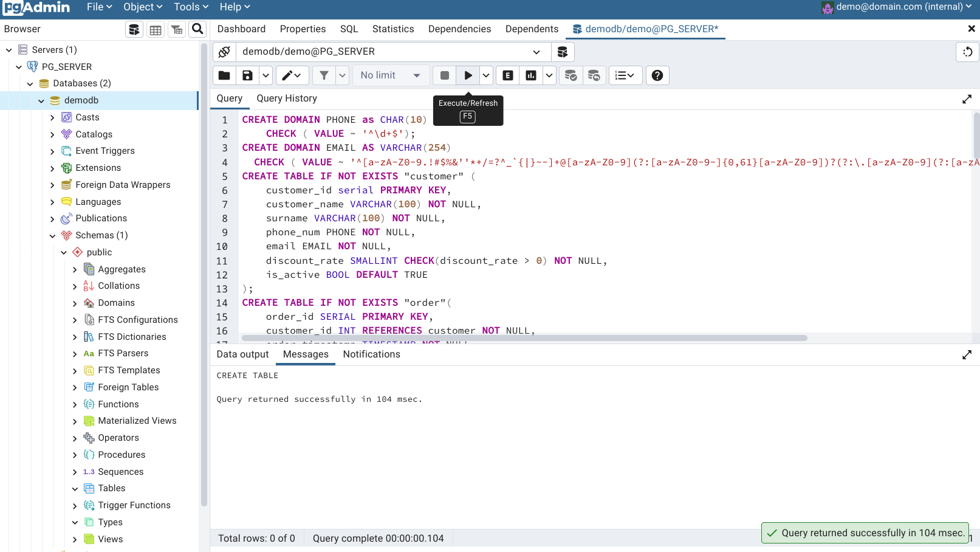Click the Rollback transaction icon
This screenshot has height=552, width=980.
pos(594,75)
